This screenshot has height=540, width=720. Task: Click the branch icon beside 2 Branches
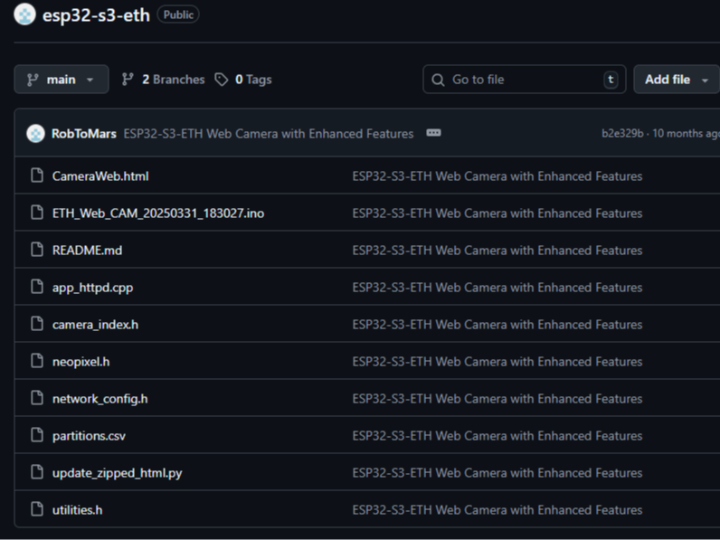click(x=128, y=80)
